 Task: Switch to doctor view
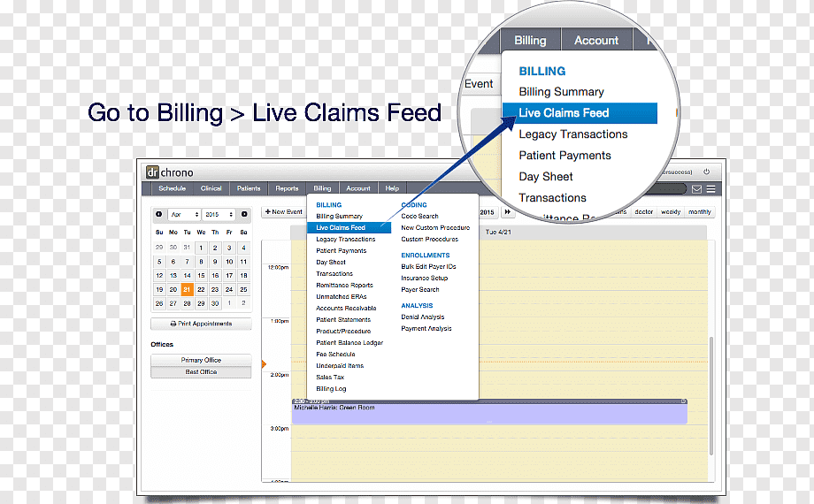[x=644, y=212]
